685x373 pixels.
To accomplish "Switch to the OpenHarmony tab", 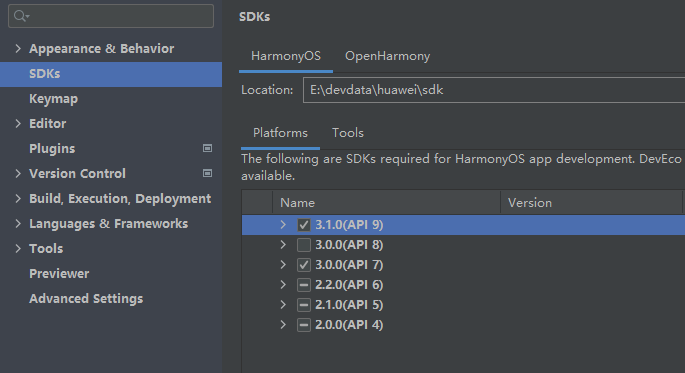I will (387, 56).
